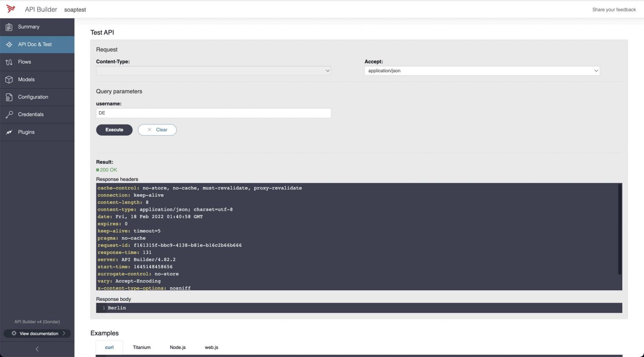
Task: Click the response headers scrollbar
Action: 619,229
